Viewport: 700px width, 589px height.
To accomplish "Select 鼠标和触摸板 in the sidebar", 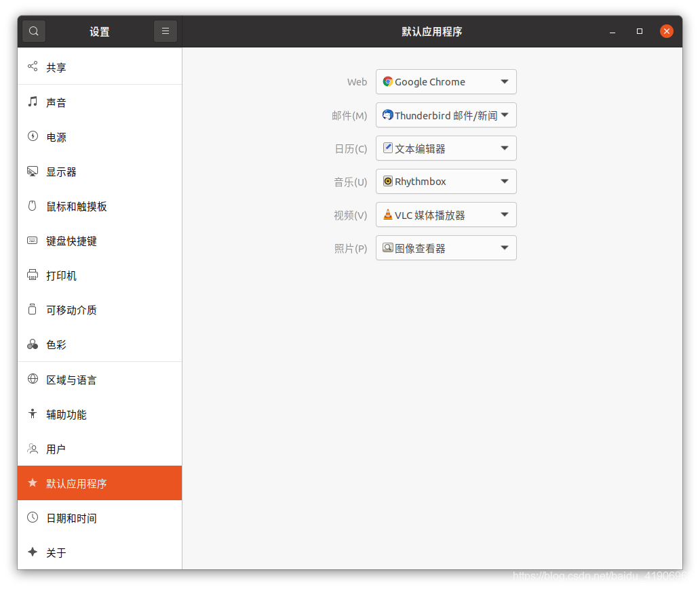I will coord(100,206).
